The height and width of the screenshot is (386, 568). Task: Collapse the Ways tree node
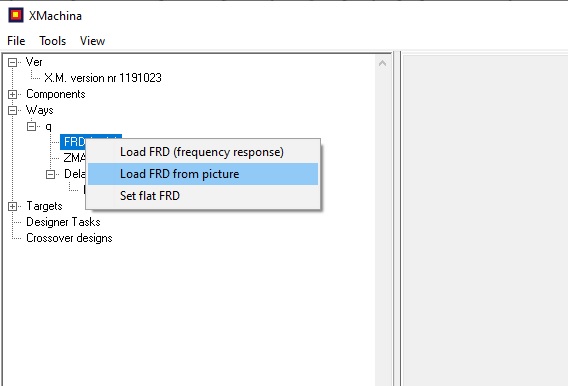coord(12,110)
